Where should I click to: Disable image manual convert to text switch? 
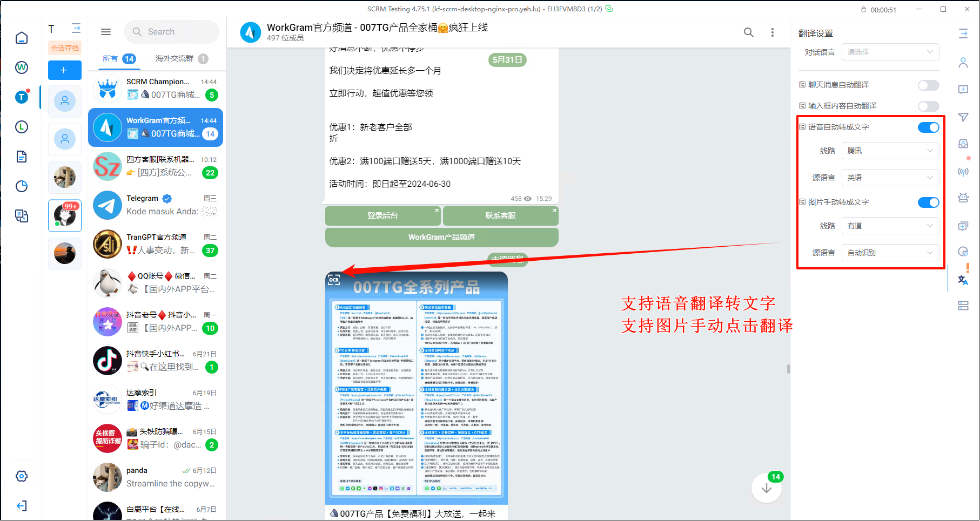928,202
